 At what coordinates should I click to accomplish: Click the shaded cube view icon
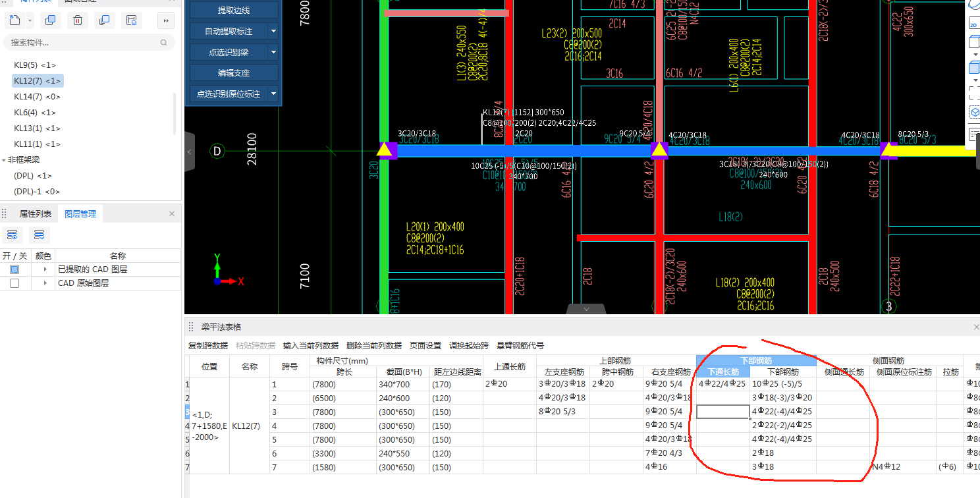click(973, 67)
